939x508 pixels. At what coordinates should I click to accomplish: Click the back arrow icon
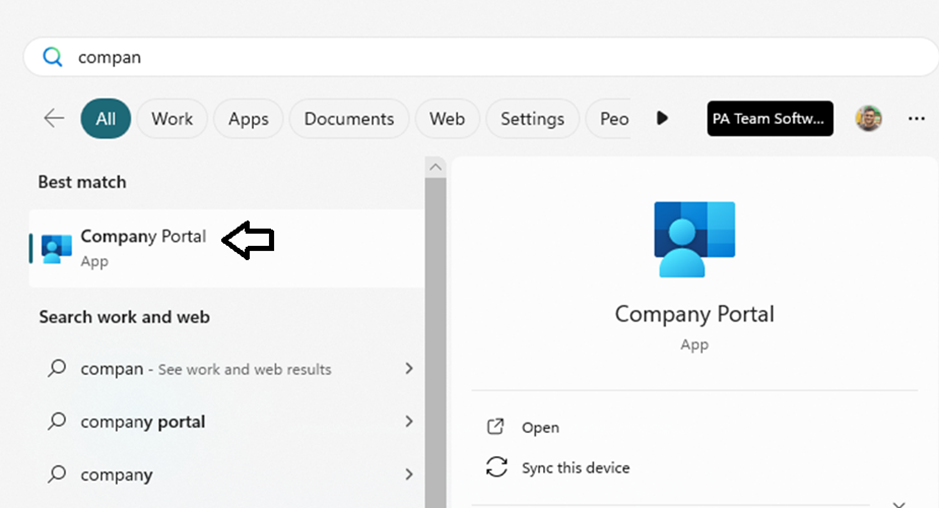pyautogui.click(x=54, y=118)
